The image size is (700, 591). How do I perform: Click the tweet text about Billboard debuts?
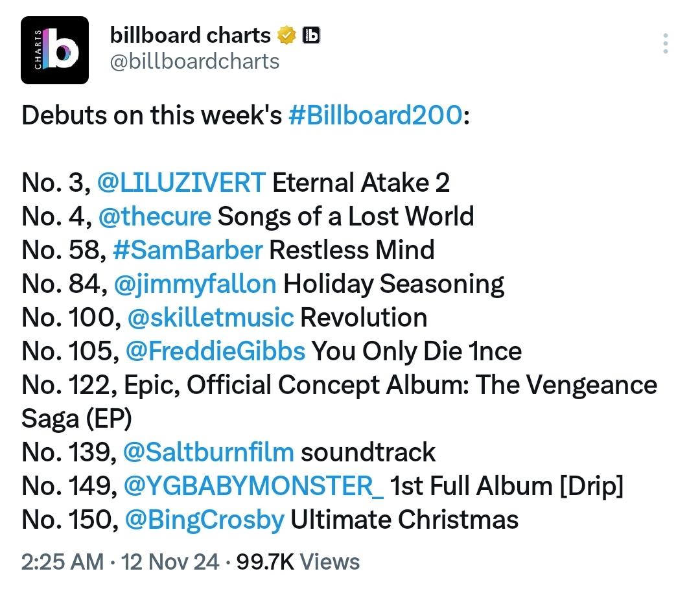click(x=339, y=318)
